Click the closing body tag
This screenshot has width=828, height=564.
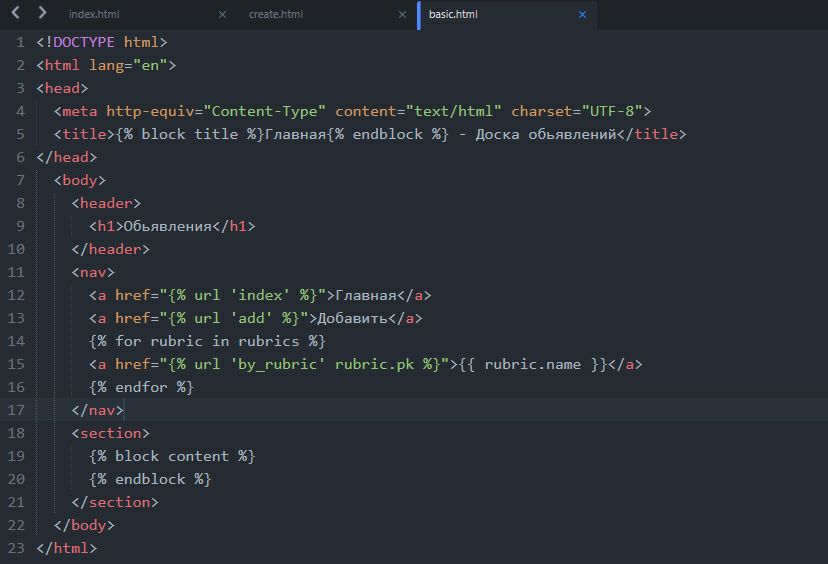click(x=84, y=524)
